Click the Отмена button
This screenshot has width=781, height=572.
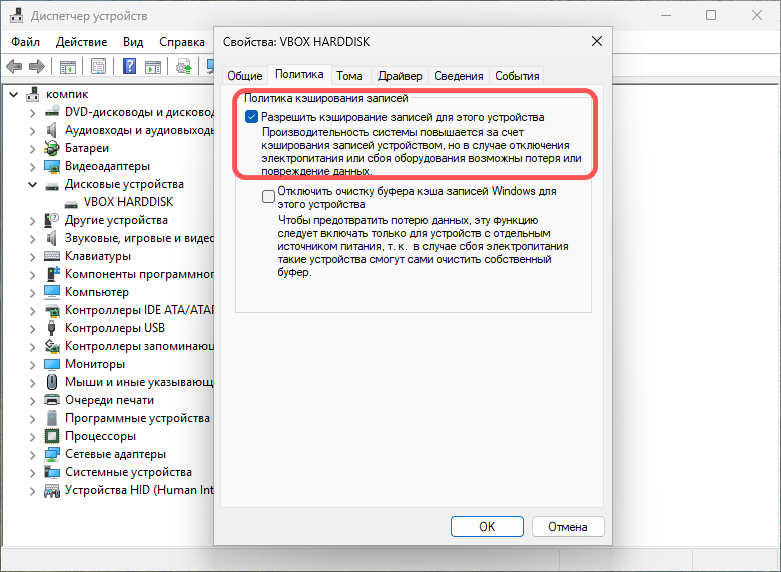pos(567,526)
